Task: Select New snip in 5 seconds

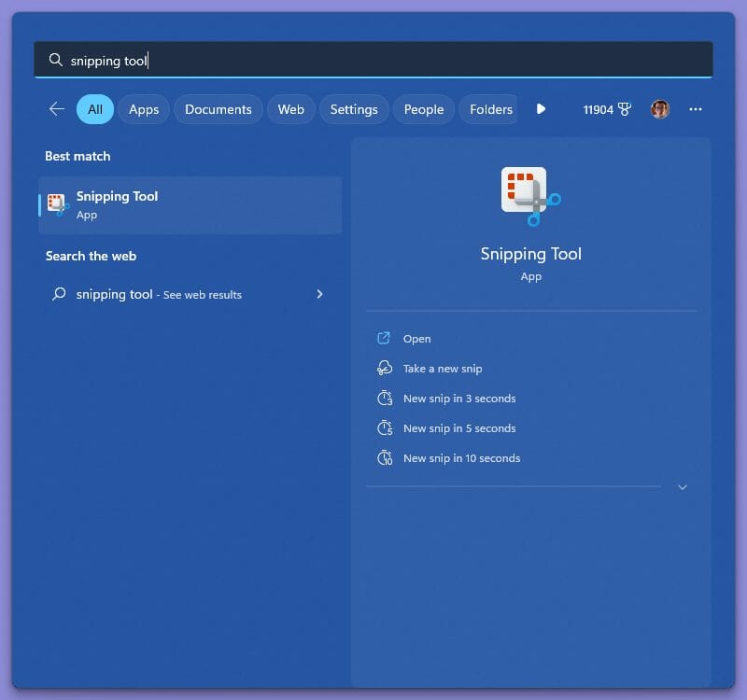Action: coord(458,427)
